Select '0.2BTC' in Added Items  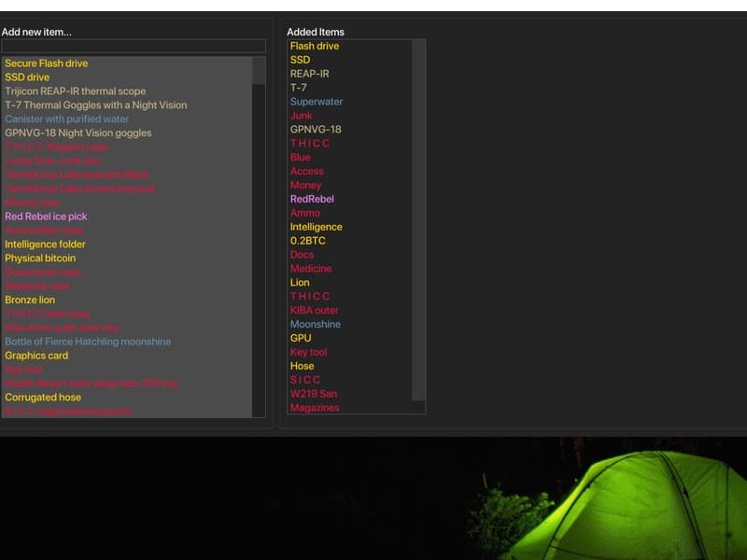click(x=308, y=241)
